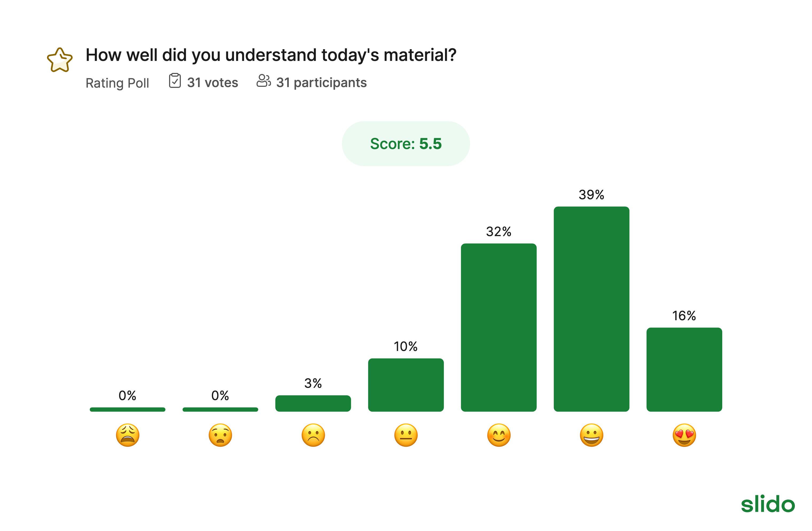The image size is (812, 531).
Task: Click the poll question title
Action: coord(271,55)
